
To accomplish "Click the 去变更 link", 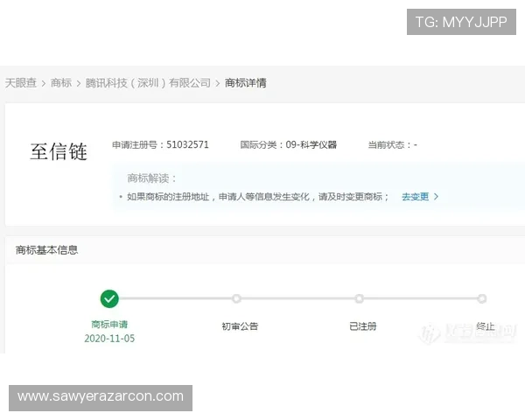I will tap(415, 197).
